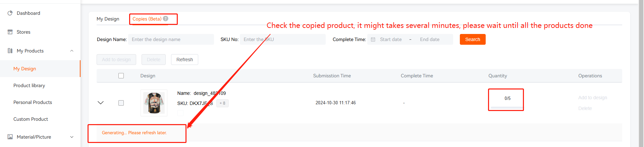This screenshot has height=147, width=644.
Task: Expand the design_483109 row chevron
Action: 101,103
